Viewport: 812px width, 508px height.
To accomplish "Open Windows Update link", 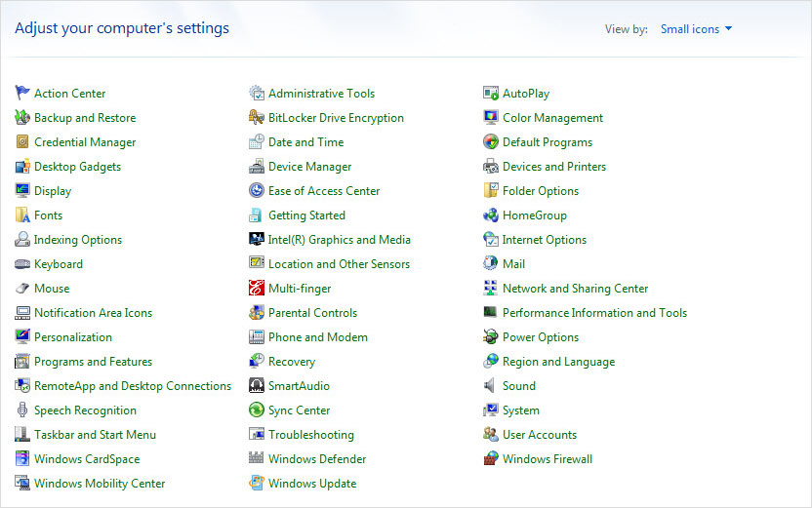I will point(312,484).
